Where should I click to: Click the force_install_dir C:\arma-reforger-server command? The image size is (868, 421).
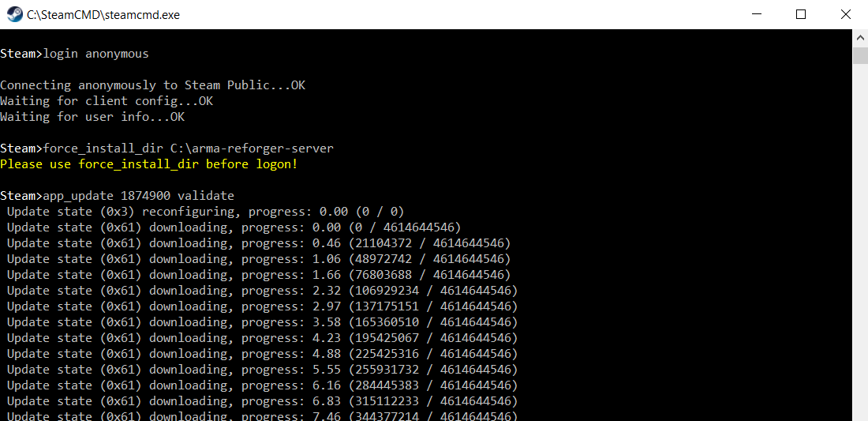point(167,148)
